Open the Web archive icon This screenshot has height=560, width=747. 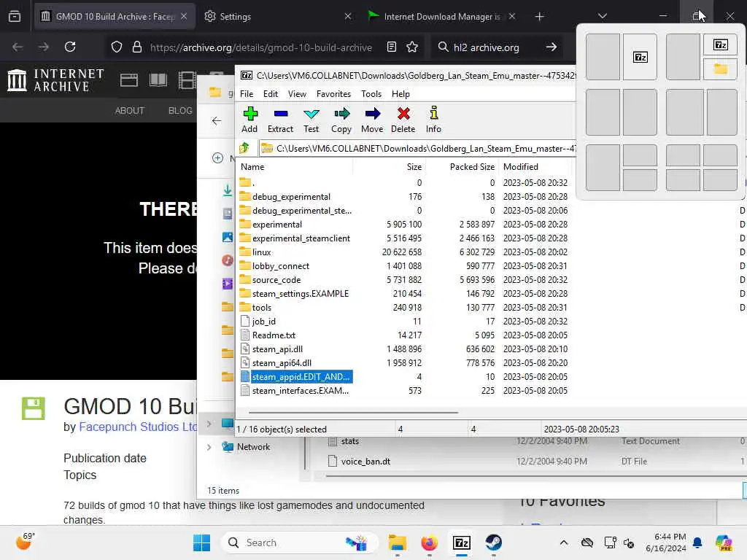pyautogui.click(x=128, y=80)
